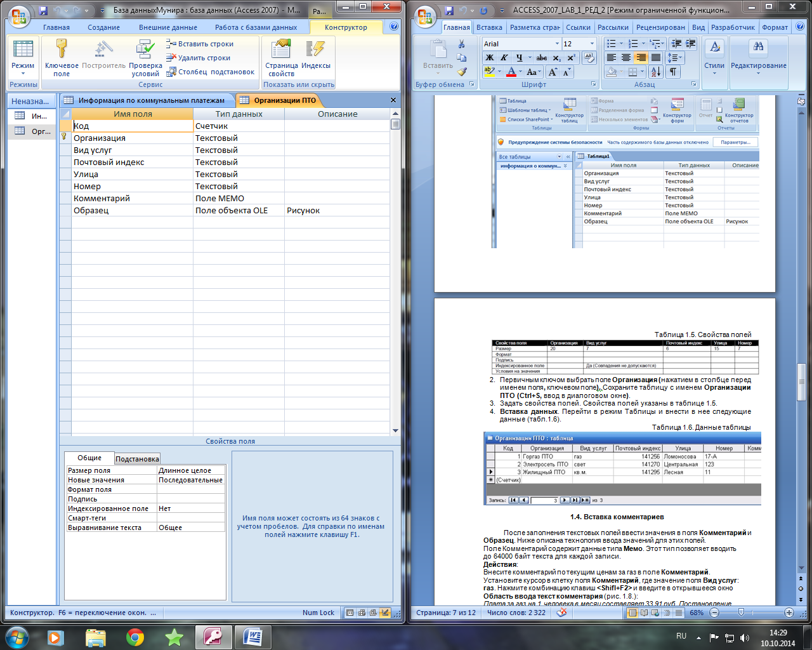
Task: Click the Sort icon in Word
Action: click(655, 72)
